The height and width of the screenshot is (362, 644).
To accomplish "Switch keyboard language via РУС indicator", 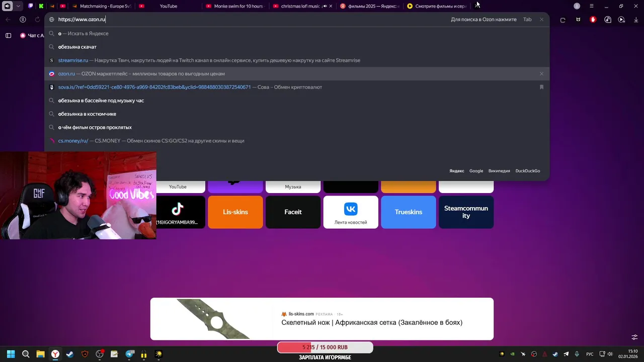I will point(590,354).
